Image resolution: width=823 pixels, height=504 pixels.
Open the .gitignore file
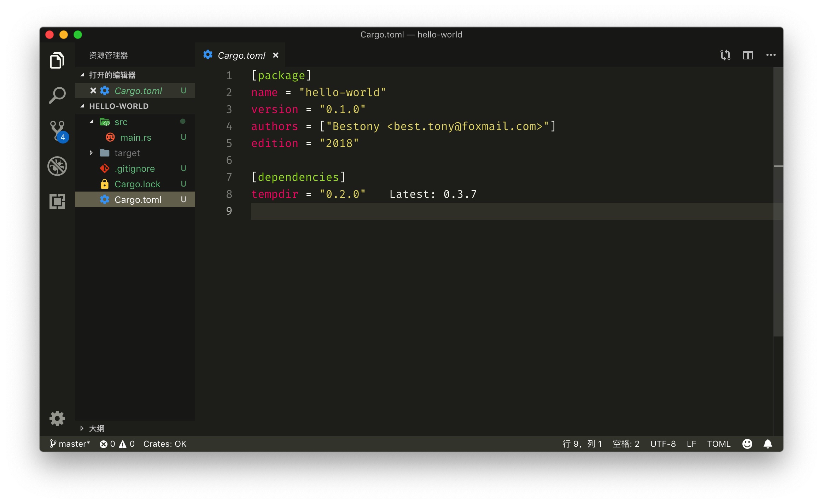[x=135, y=169]
